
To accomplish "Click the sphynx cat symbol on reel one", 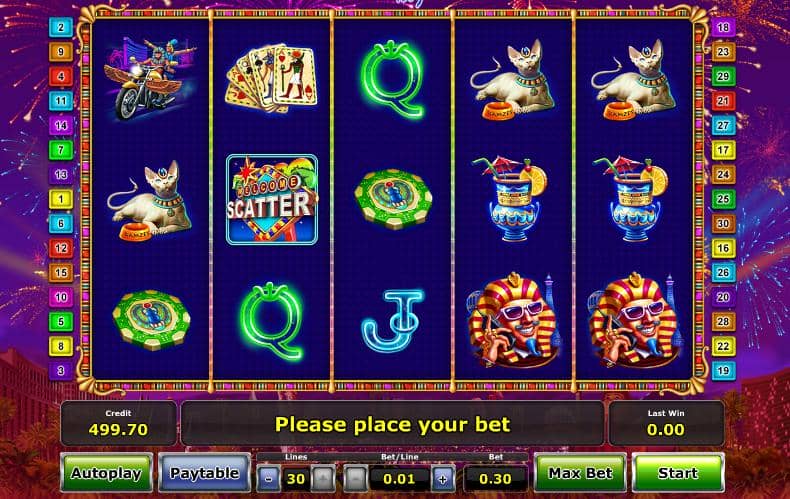I will tap(149, 201).
